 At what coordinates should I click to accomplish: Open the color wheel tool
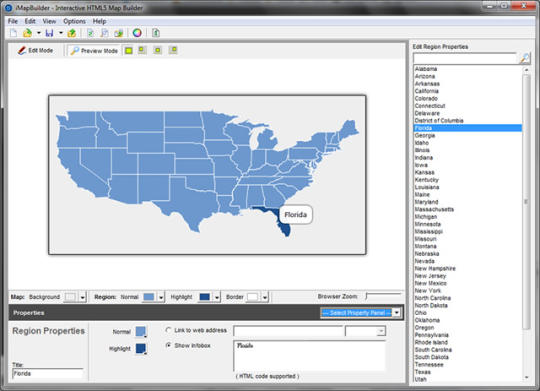137,33
